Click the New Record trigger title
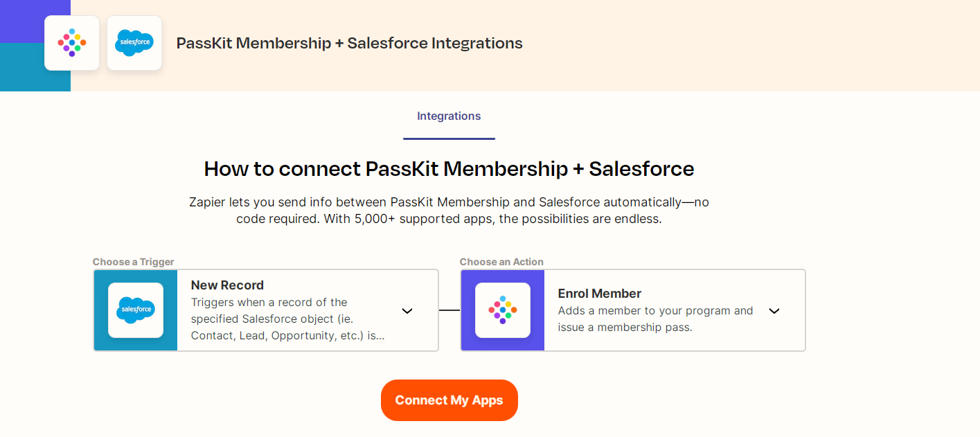The image size is (980, 437). tap(227, 285)
